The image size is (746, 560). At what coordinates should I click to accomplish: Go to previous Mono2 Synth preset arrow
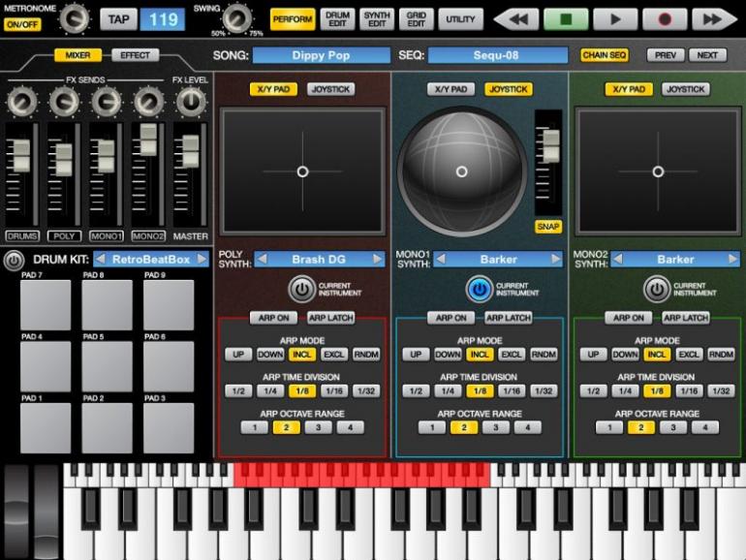[617, 260]
